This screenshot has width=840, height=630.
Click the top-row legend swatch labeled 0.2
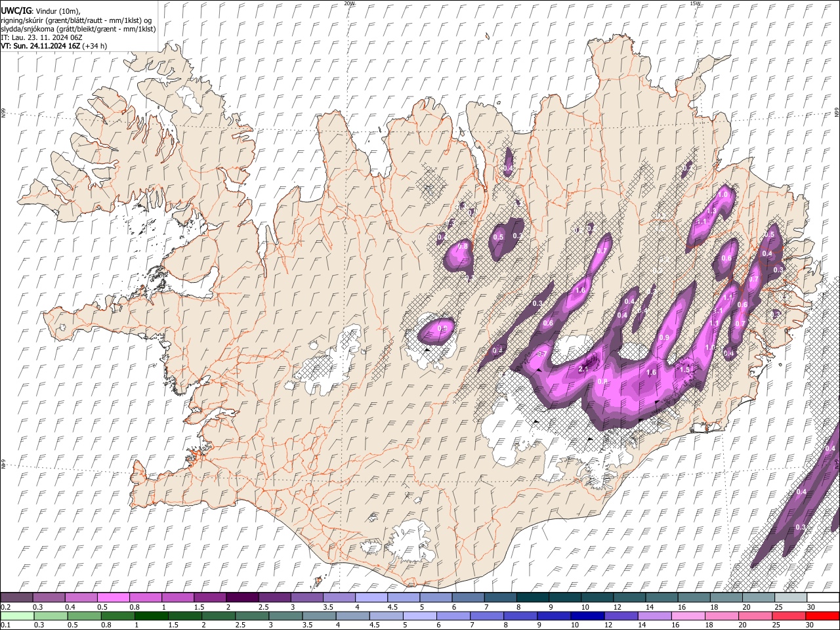(16, 597)
